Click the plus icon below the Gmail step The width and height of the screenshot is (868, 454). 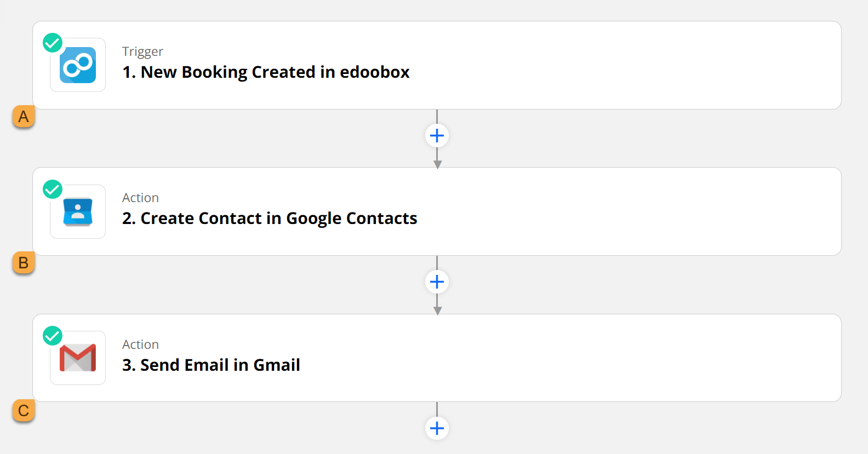click(x=437, y=428)
